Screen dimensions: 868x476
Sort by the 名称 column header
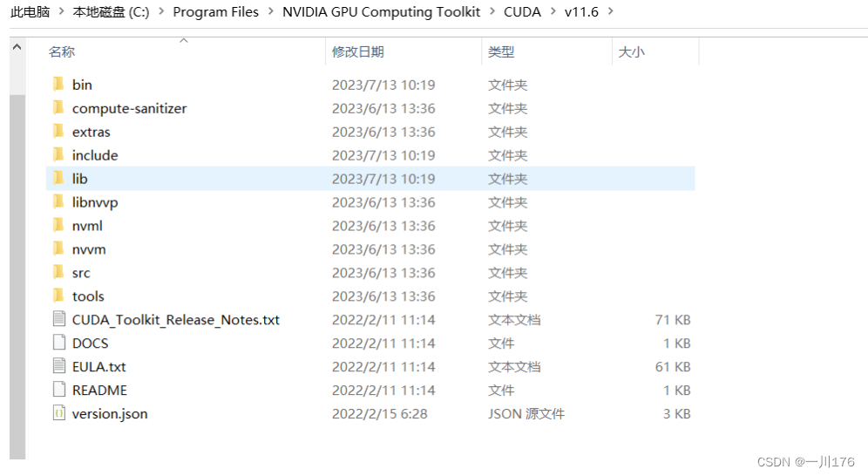(62, 52)
